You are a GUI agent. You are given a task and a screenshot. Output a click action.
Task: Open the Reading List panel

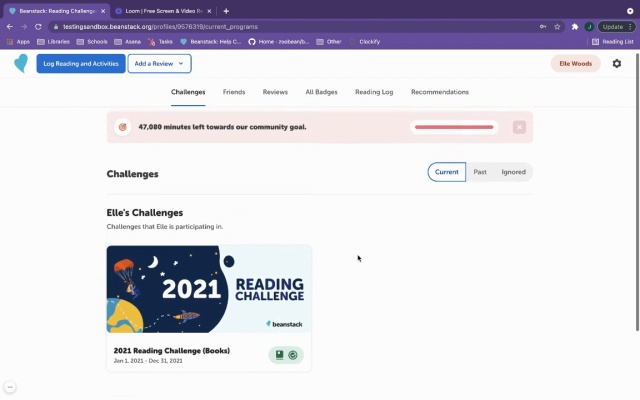(613, 42)
